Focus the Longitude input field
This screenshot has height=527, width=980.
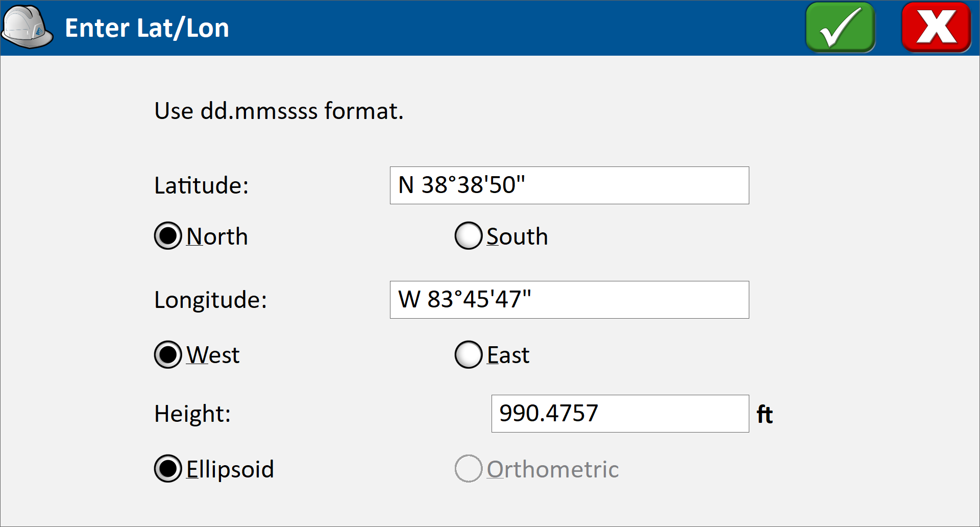(570, 300)
